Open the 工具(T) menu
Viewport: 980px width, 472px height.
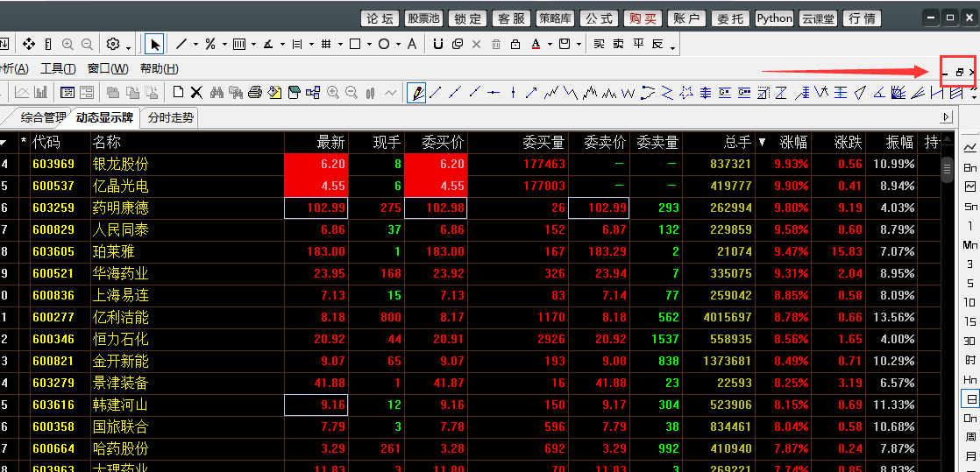tap(58, 68)
